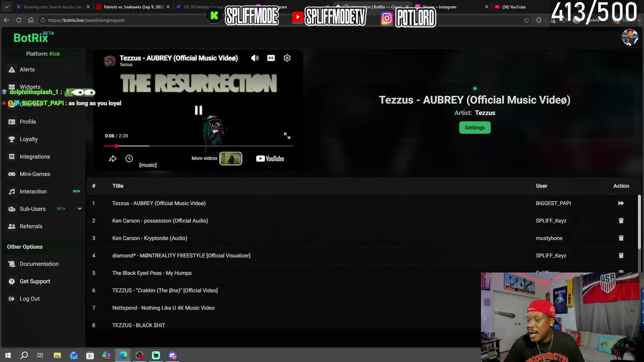Delete Ken Carson - Kryptonite from queue
The height and width of the screenshot is (362, 644).
click(621, 238)
